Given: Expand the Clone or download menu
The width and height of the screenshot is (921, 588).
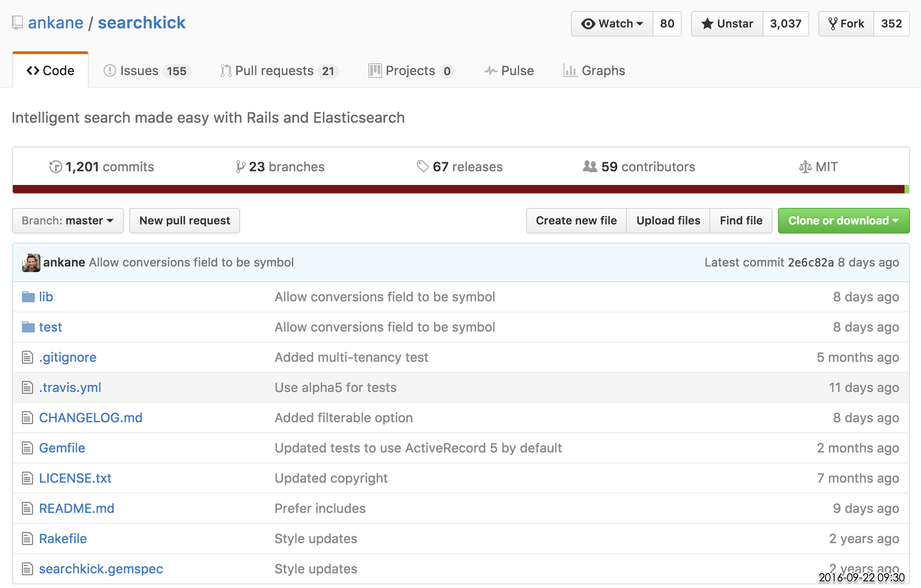Looking at the screenshot, I should (843, 221).
